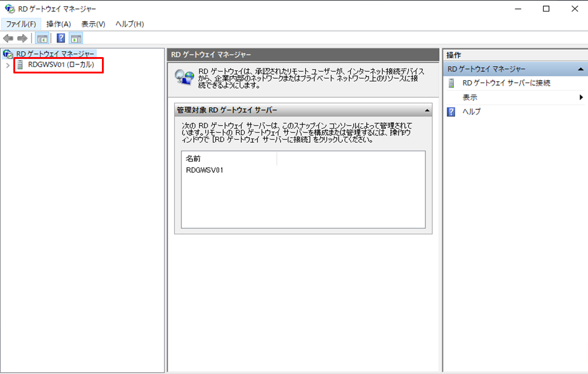Toggle Show/Hide Action Pane toolbar icon
588x374 pixels.
(76, 38)
